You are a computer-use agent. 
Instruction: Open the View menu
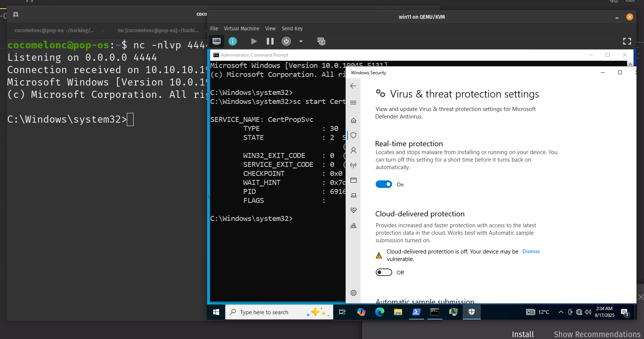pyautogui.click(x=270, y=28)
